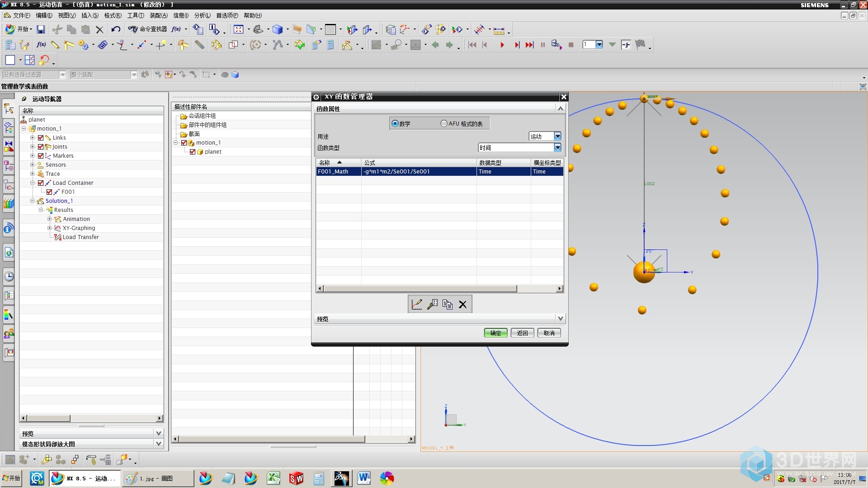This screenshot has height=488, width=868.
Task: Click the Cut scissors icon
Action: (57, 29)
